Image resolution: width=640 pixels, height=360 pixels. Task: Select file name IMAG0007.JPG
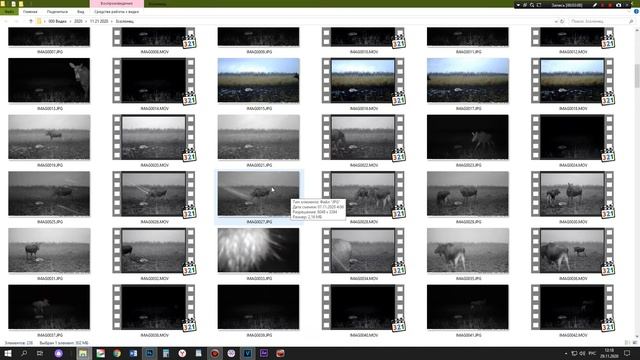click(50, 52)
